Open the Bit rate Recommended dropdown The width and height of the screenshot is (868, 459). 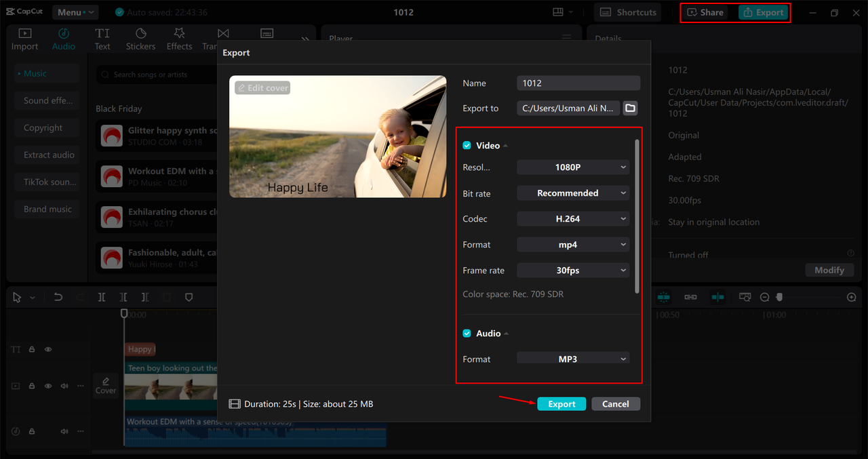tap(573, 193)
